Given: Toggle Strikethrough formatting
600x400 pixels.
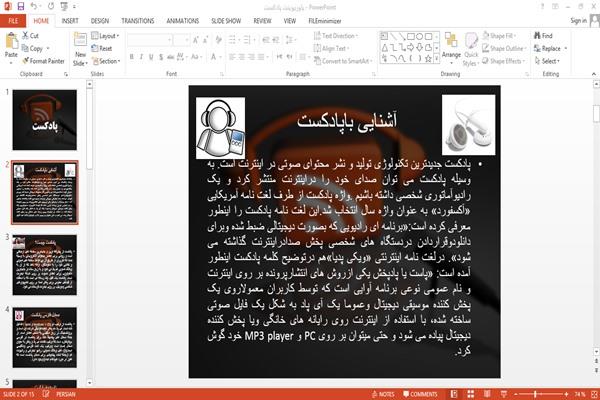Looking at the screenshot, I should tap(171, 57).
